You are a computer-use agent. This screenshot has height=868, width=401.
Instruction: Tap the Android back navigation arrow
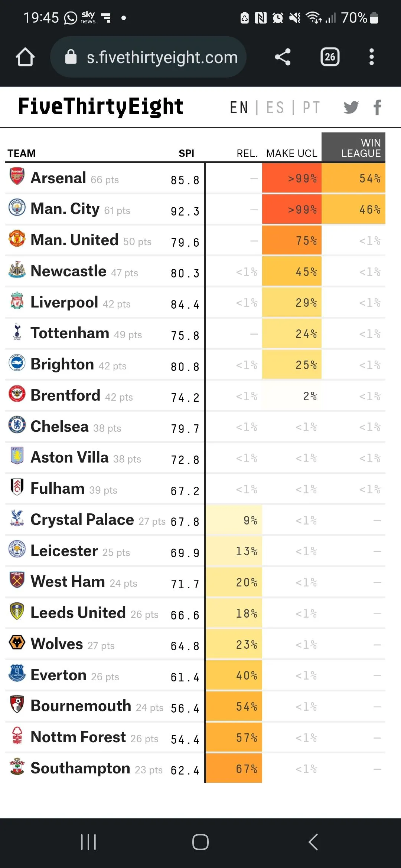point(313,842)
